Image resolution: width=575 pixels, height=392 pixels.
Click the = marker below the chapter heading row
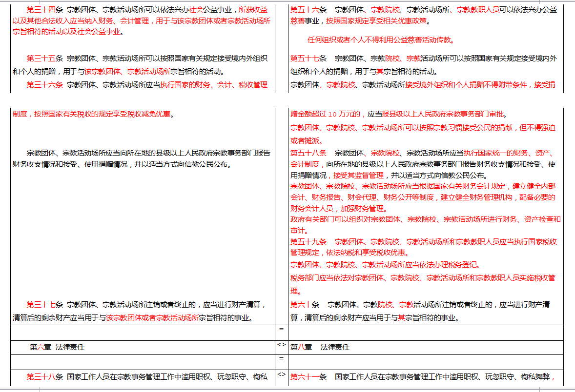point(282,359)
